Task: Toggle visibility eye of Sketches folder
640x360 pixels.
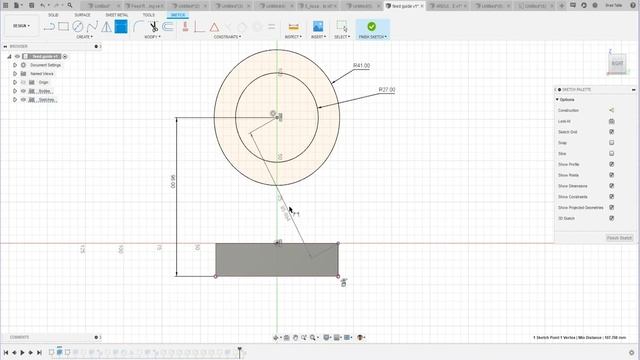Action: (23, 100)
